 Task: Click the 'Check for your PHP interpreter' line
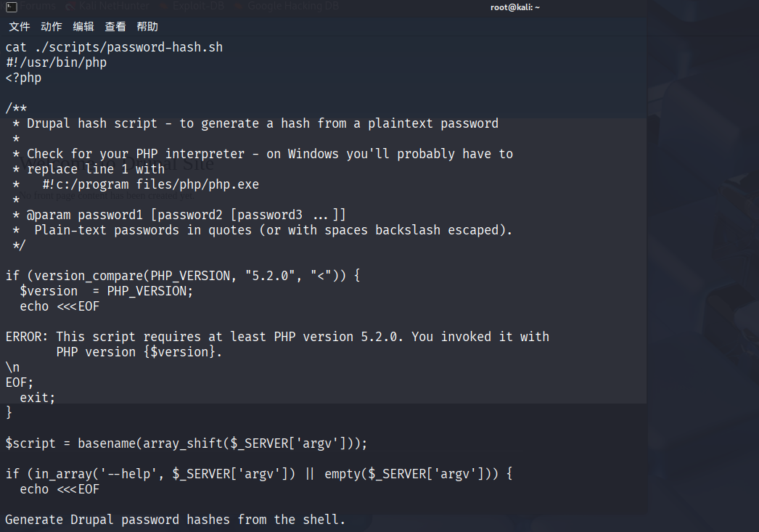[x=263, y=154]
